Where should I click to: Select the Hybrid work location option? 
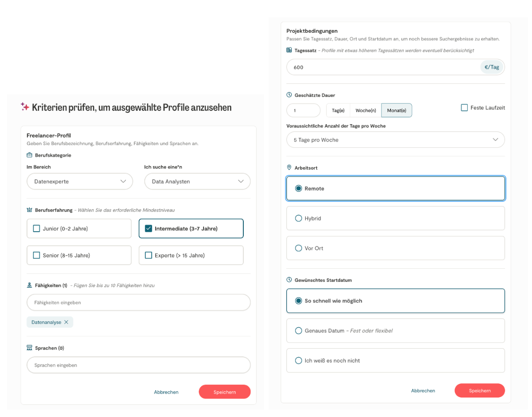pos(299,218)
